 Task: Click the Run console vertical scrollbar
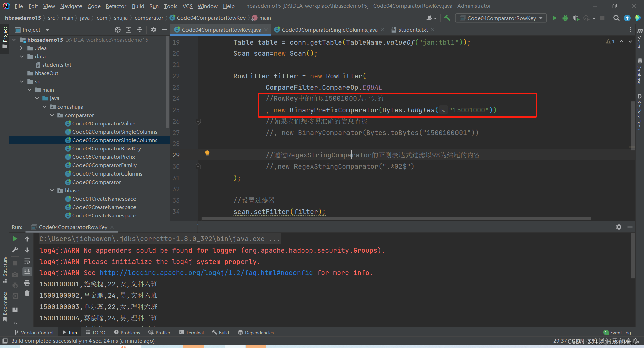[x=633, y=256]
